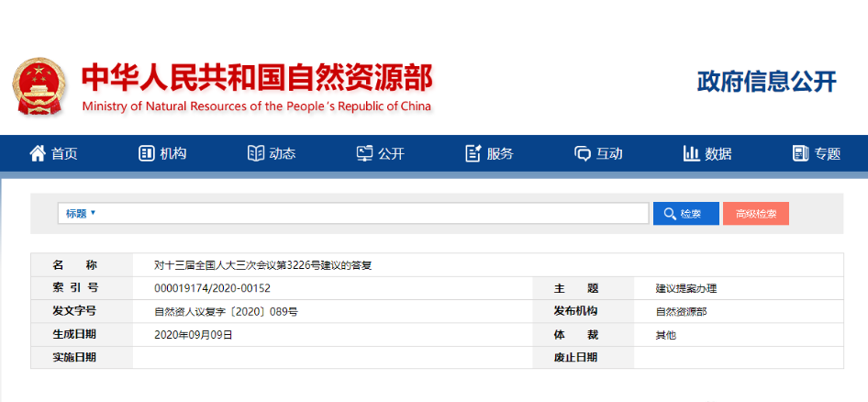This screenshot has height=402, width=868.
Task: Click the document title 对十三届全国人大三次会议第3226号建议的答复
Action: 263,264
